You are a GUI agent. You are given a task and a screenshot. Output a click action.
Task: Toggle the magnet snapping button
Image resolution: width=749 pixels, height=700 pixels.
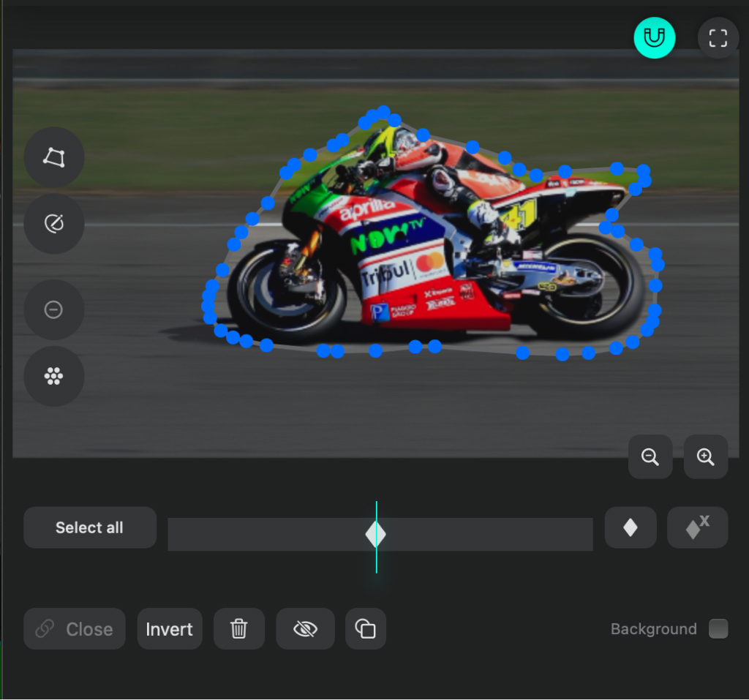654,38
